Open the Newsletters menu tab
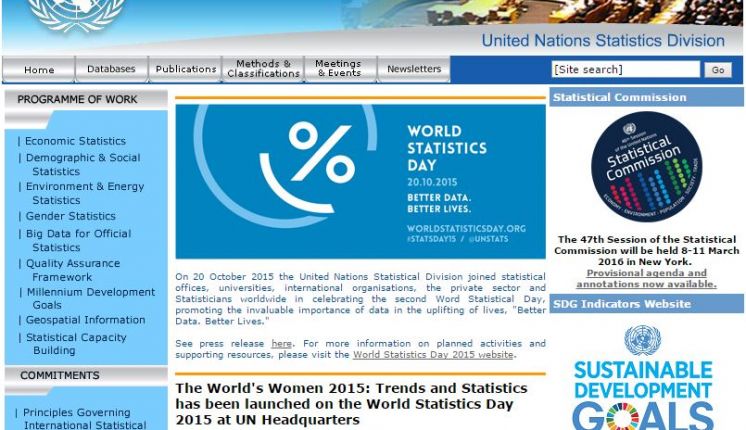 click(414, 69)
